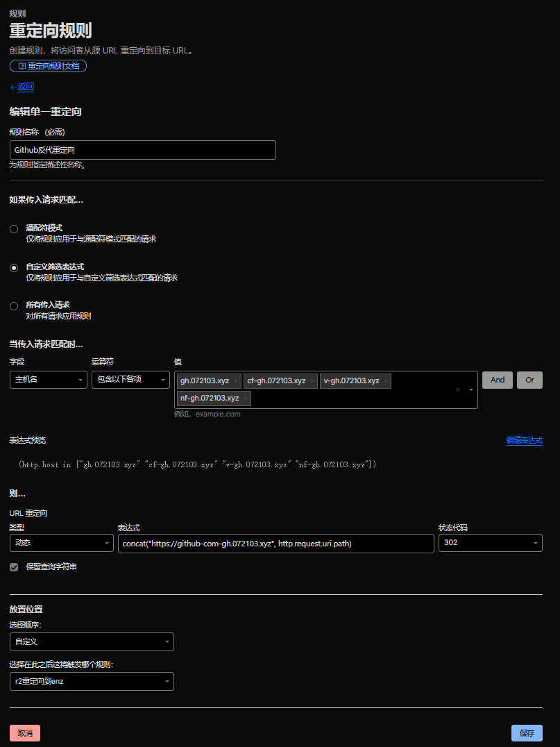Open the 主机名 field dropdown
Viewport: 560px width, 747px height.
[48, 380]
